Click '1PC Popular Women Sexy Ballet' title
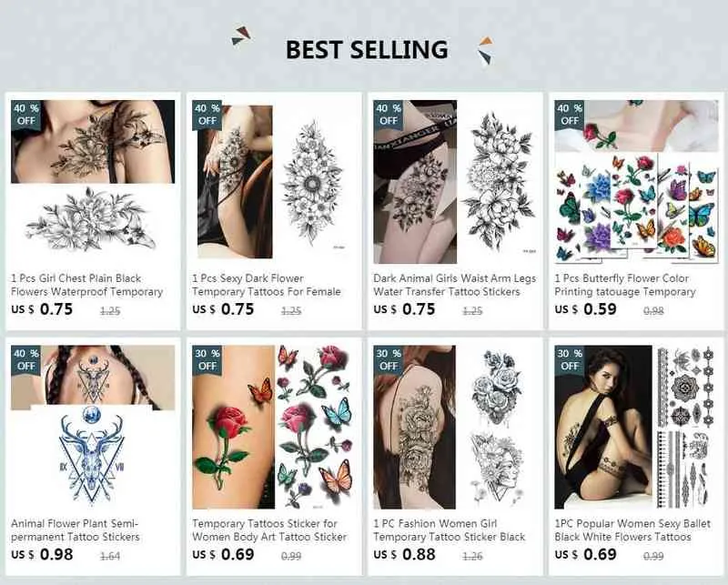 tap(632, 530)
